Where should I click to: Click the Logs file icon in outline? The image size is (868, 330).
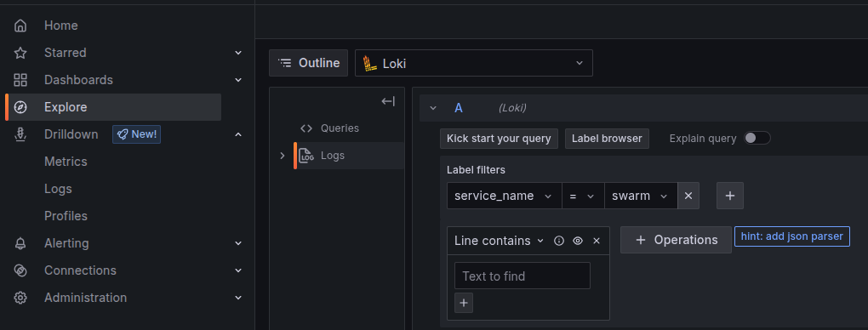(x=306, y=156)
